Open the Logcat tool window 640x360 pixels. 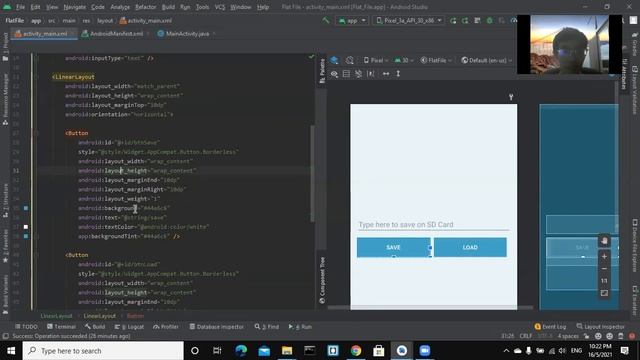pyautogui.click(x=129, y=327)
